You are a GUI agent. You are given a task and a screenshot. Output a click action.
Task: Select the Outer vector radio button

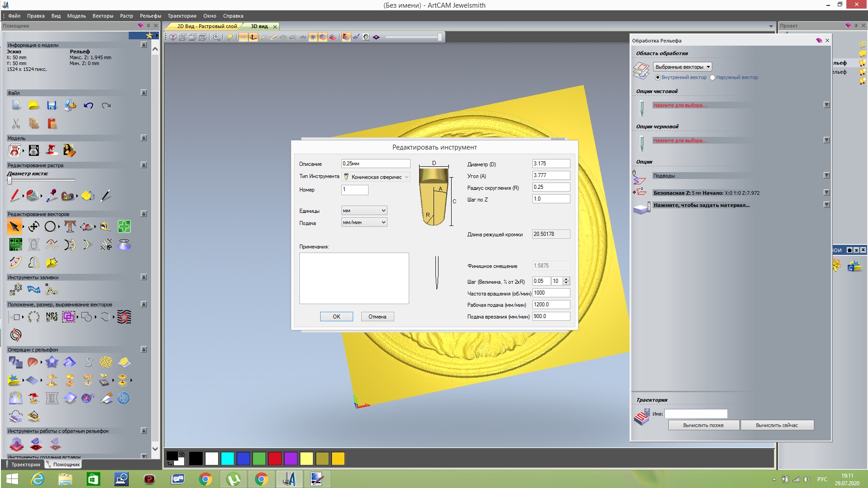click(x=712, y=77)
